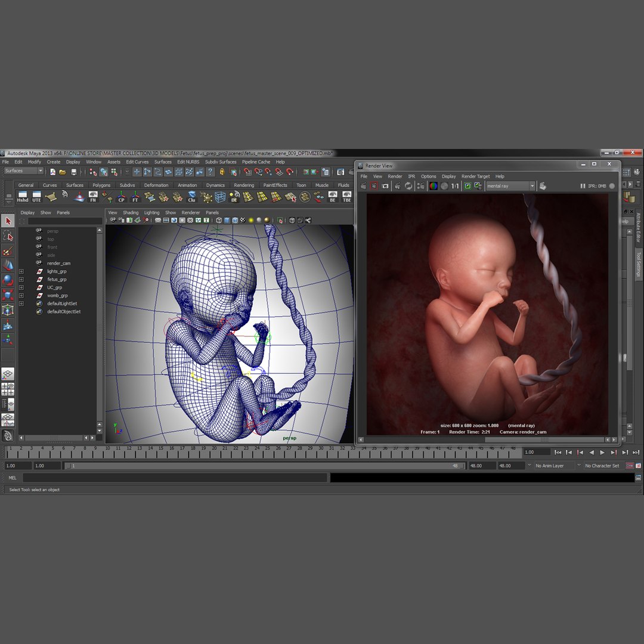Click the question mark snap help icon
The image size is (644, 644).
click(210, 172)
